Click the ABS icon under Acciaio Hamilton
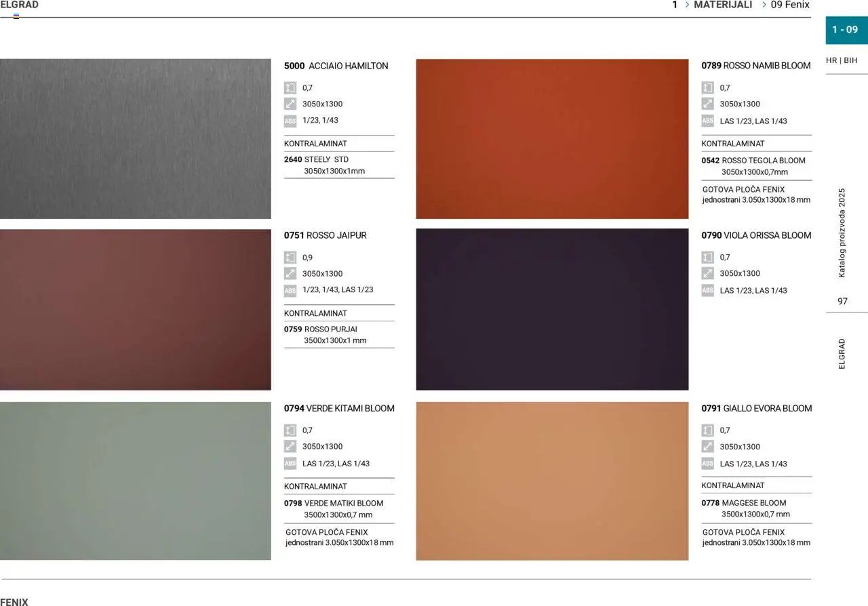Image resolution: width=868 pixels, height=606 pixels. tap(291, 121)
